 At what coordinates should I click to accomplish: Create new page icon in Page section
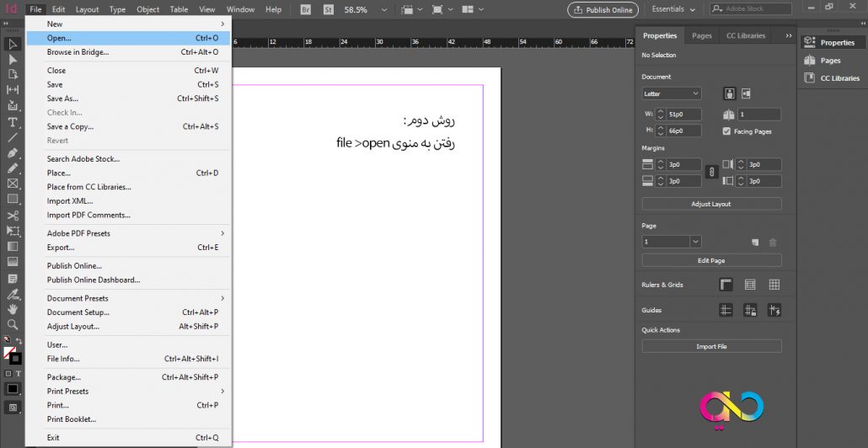[754, 243]
